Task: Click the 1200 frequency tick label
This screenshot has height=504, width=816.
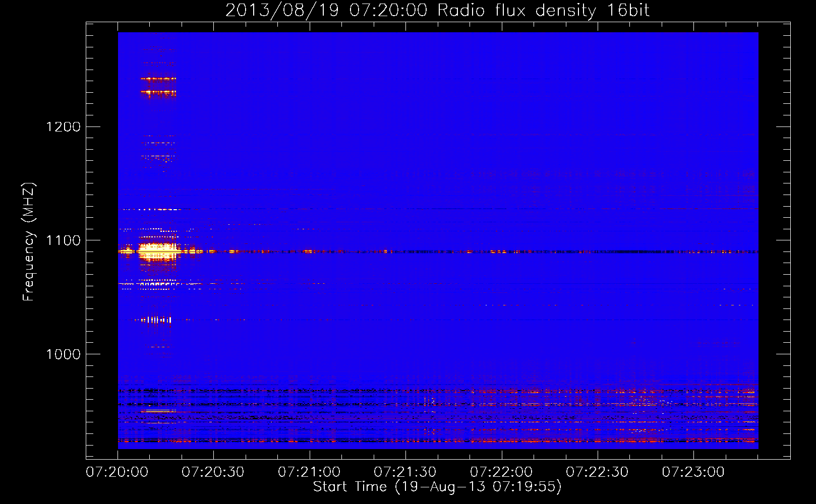Action: click(64, 127)
